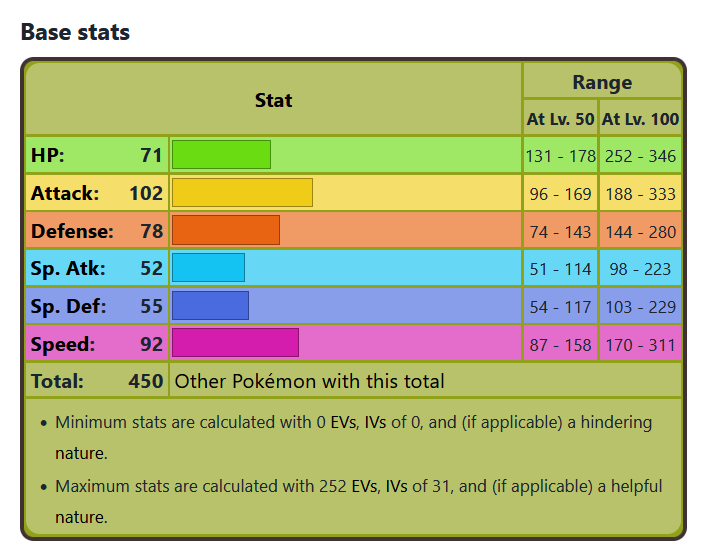The height and width of the screenshot is (546, 703).
Task: Click "EVs" link in minimum stats note
Action: [x=344, y=423]
